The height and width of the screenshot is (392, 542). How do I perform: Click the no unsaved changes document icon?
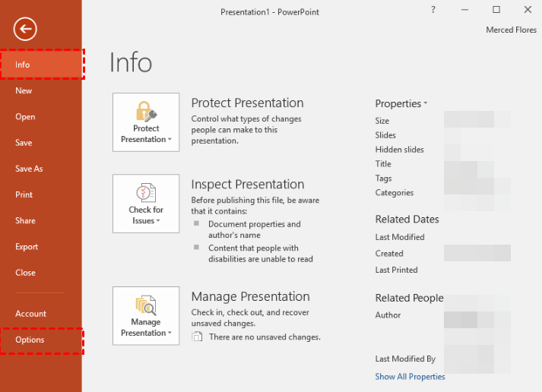point(198,337)
